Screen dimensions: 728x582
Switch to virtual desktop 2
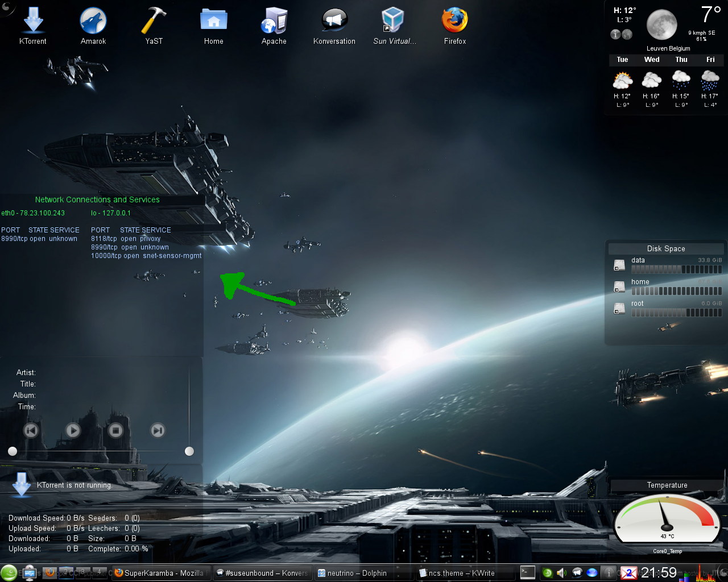click(66, 572)
